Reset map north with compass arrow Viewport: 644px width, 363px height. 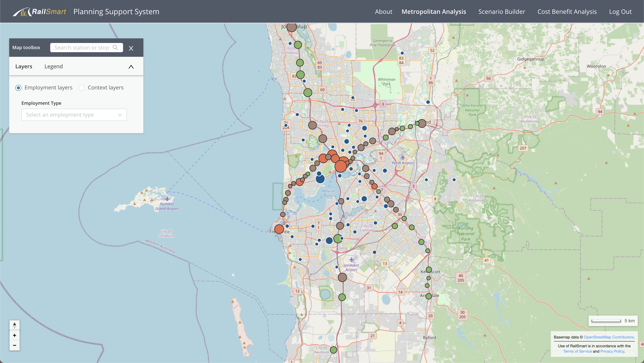[x=15, y=325]
